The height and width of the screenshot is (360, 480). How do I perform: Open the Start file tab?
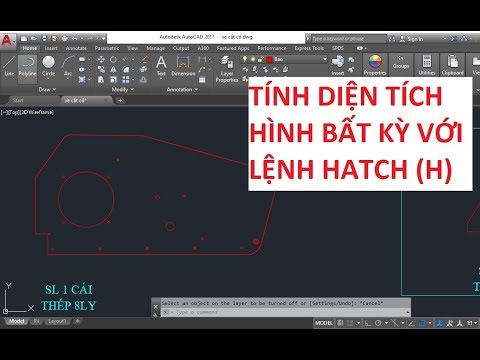(x=18, y=100)
